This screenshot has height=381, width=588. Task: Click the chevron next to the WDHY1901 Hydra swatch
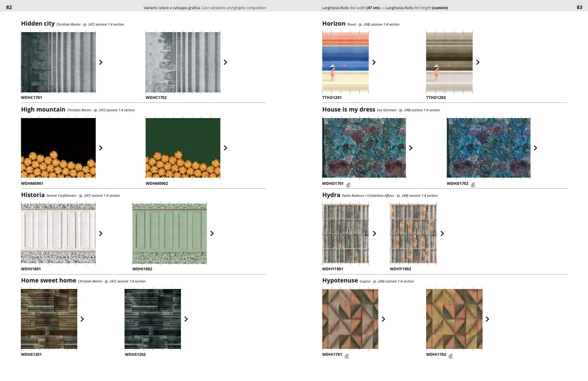pyautogui.click(x=374, y=233)
